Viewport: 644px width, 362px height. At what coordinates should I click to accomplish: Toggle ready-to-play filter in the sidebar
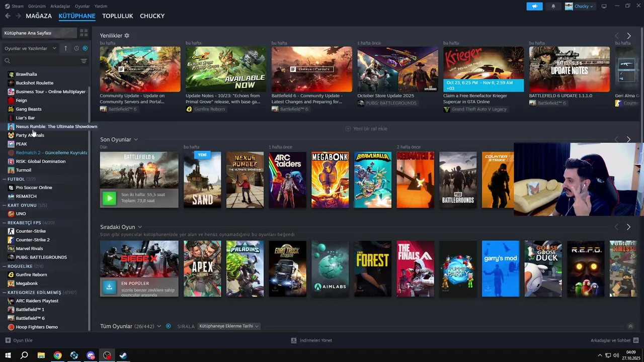tap(85, 48)
